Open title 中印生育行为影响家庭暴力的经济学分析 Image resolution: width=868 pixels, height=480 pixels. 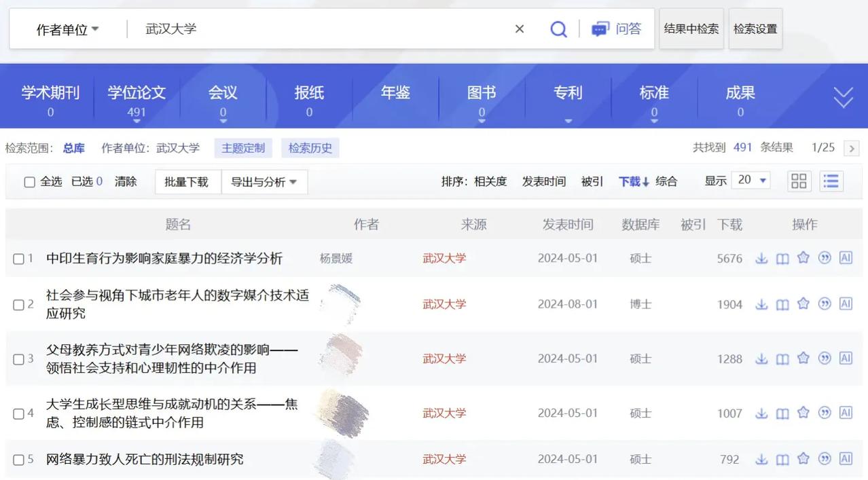[x=164, y=259]
